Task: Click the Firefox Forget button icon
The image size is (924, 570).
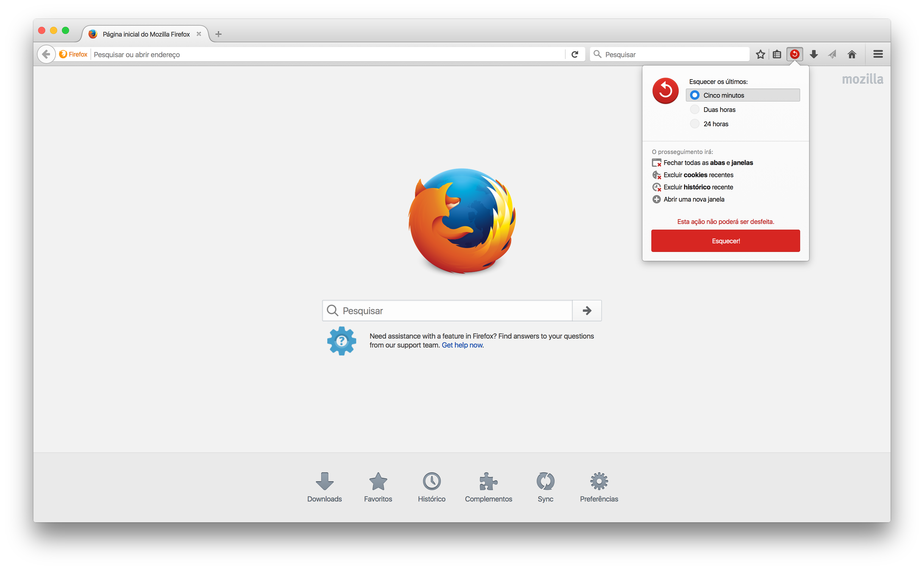Action: tap(795, 54)
